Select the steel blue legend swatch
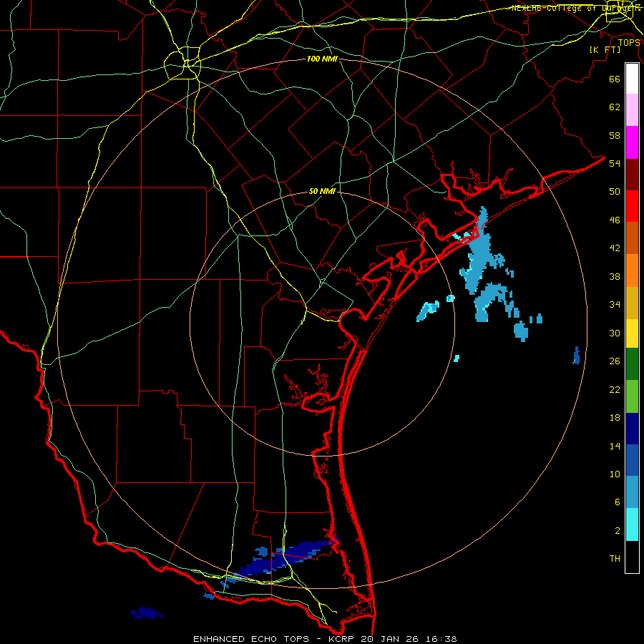The height and width of the screenshot is (644, 644). [632, 492]
